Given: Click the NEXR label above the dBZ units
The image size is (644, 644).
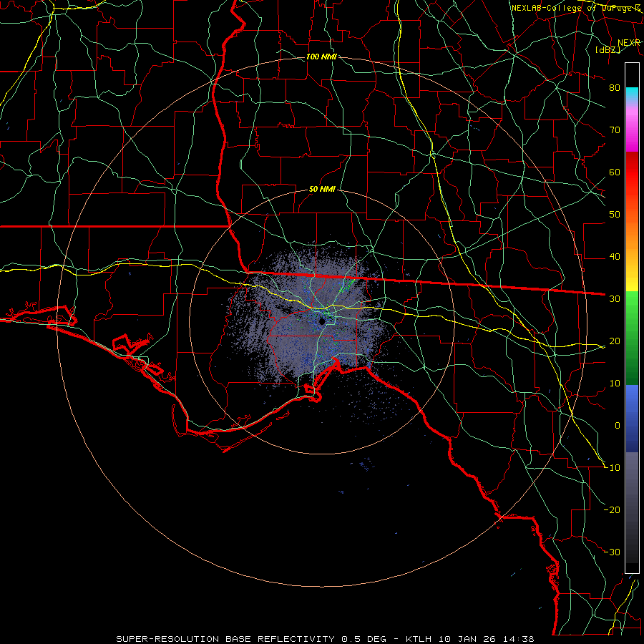Looking at the screenshot, I should click(x=629, y=43).
